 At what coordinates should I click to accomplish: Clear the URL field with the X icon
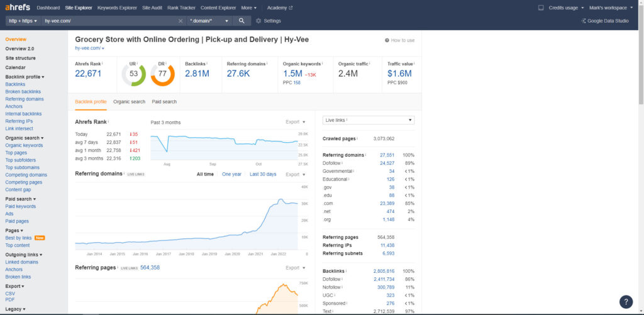pos(180,21)
